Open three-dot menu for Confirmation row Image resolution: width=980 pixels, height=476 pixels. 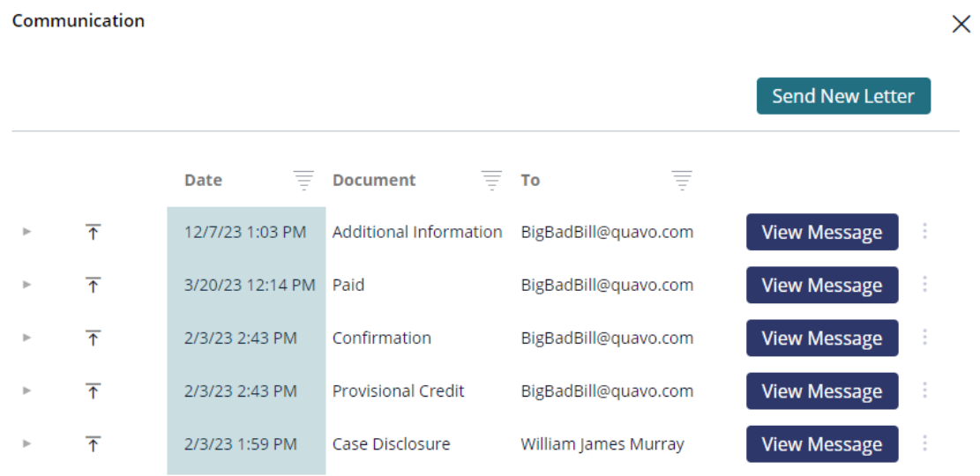click(x=925, y=338)
